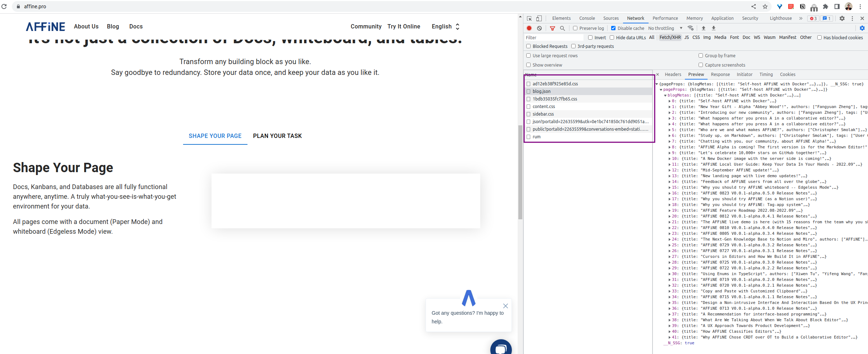This screenshot has width=868, height=354.
Task: Open the Headers detail tab
Action: click(x=673, y=75)
